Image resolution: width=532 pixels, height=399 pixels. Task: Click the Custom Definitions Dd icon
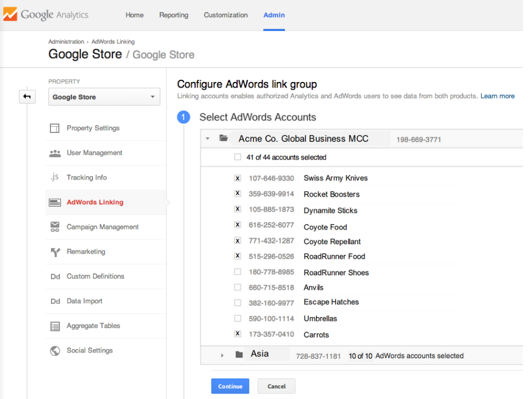[55, 277]
